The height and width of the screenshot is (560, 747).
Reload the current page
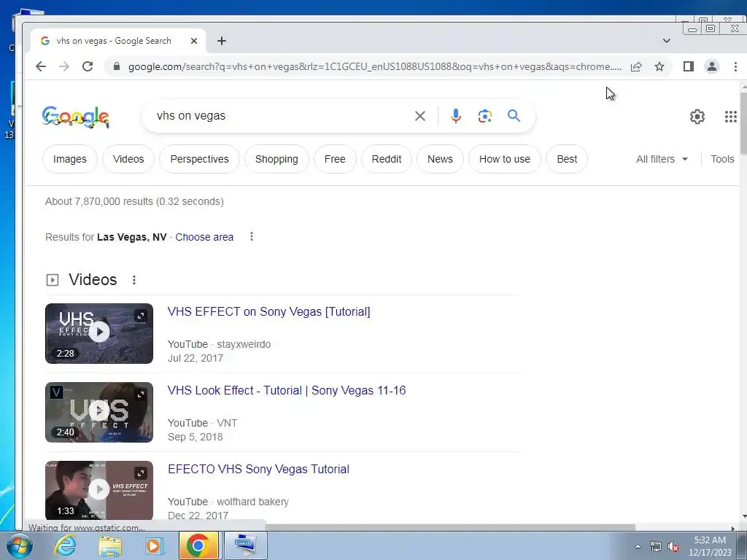(x=88, y=66)
